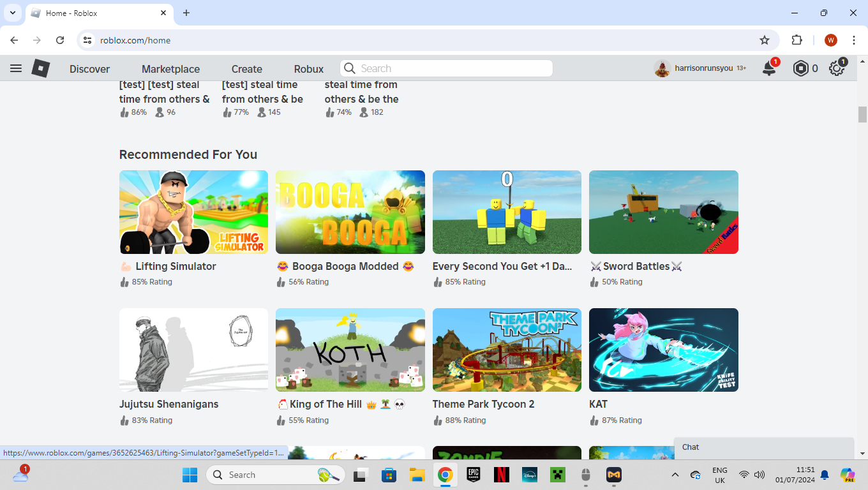Open the notifications bell
The height and width of the screenshot is (490, 868).
point(770,68)
